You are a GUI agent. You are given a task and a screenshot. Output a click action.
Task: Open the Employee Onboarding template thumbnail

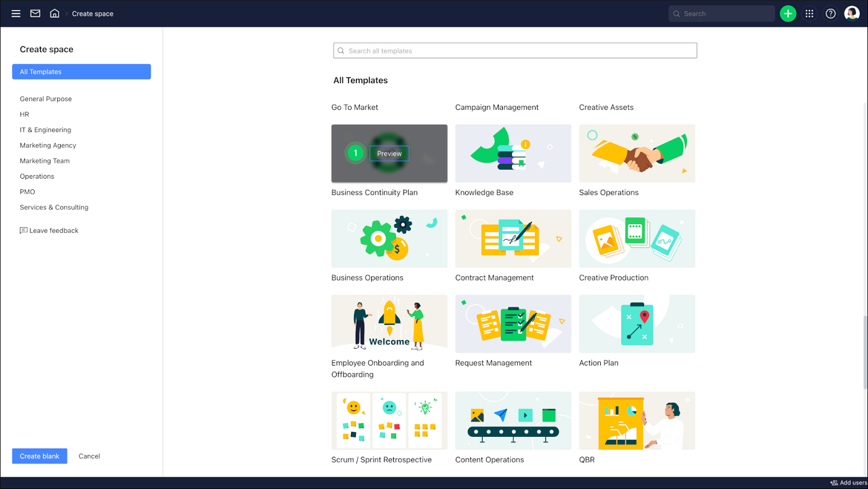pyautogui.click(x=389, y=323)
